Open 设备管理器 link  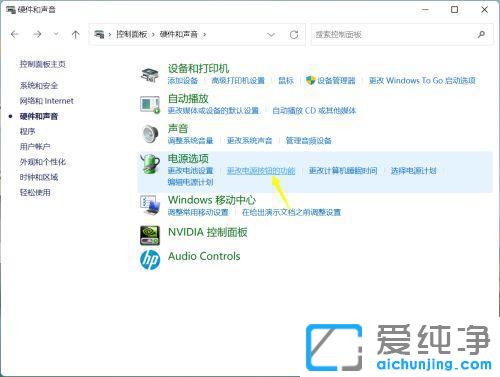coord(336,80)
